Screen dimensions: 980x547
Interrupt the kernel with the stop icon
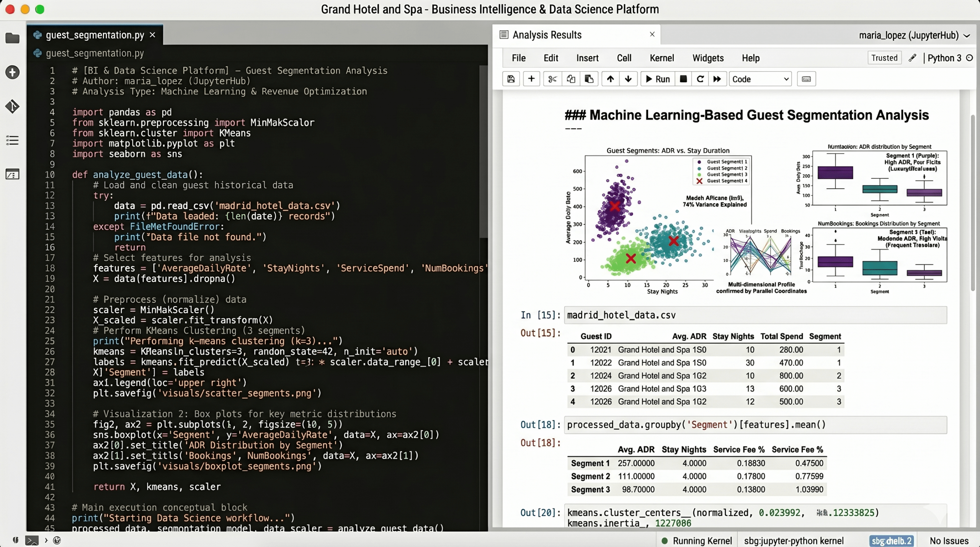683,79
